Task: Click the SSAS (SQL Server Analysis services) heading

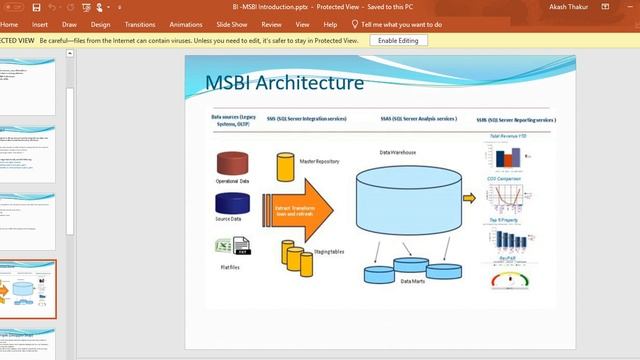Action: pyautogui.click(x=419, y=119)
